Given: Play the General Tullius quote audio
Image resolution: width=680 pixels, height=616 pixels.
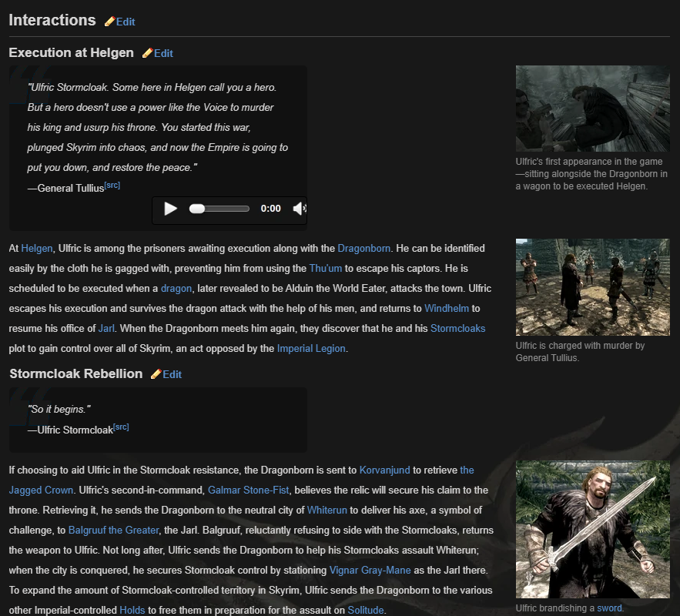Looking at the screenshot, I should pyautogui.click(x=170, y=209).
